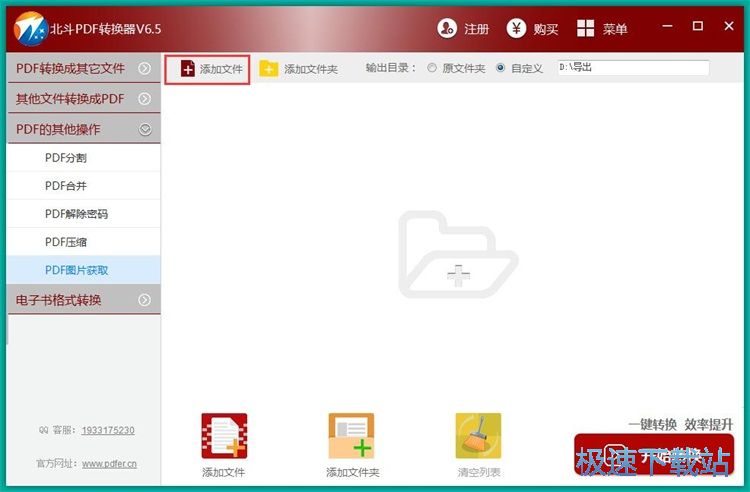This screenshot has width=750, height=492.
Task: Click the output directory path field
Action: click(x=633, y=67)
